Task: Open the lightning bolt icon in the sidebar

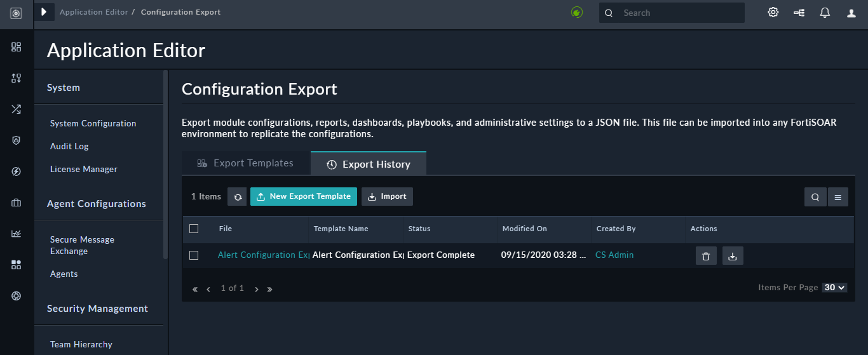Action: pyautogui.click(x=17, y=171)
